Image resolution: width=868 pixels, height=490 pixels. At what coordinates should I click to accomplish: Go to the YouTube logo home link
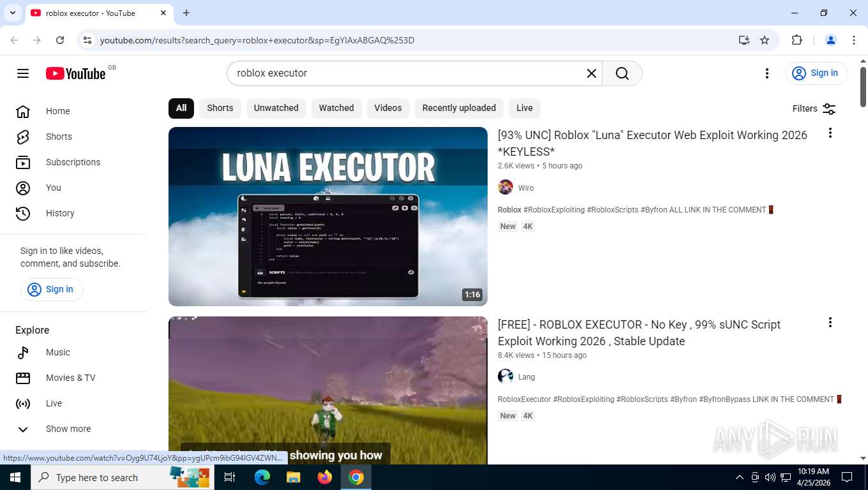tap(76, 73)
